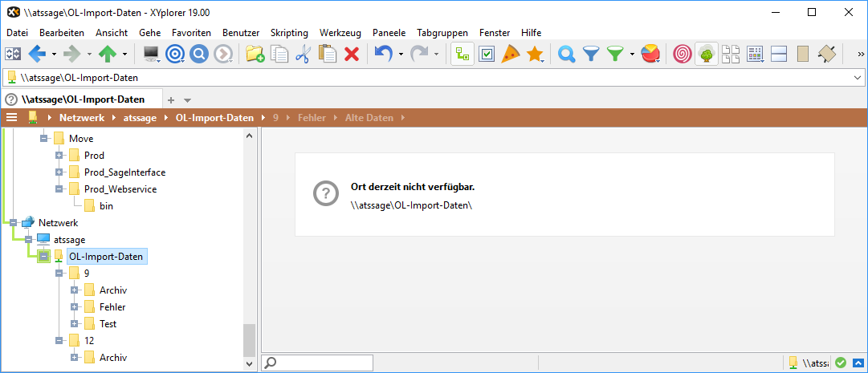Toggle the horizontal dual pane icon
Viewport: 868px width, 373px height.
point(778,54)
